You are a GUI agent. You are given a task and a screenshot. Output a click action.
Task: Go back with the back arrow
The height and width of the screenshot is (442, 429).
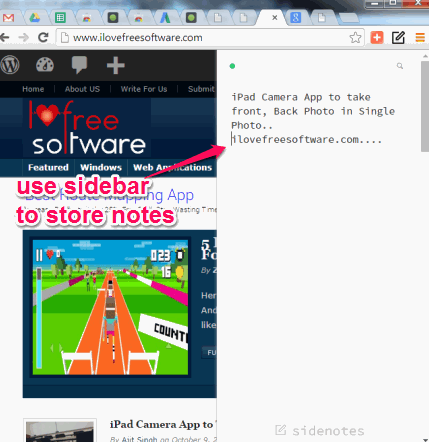[x=5, y=37]
